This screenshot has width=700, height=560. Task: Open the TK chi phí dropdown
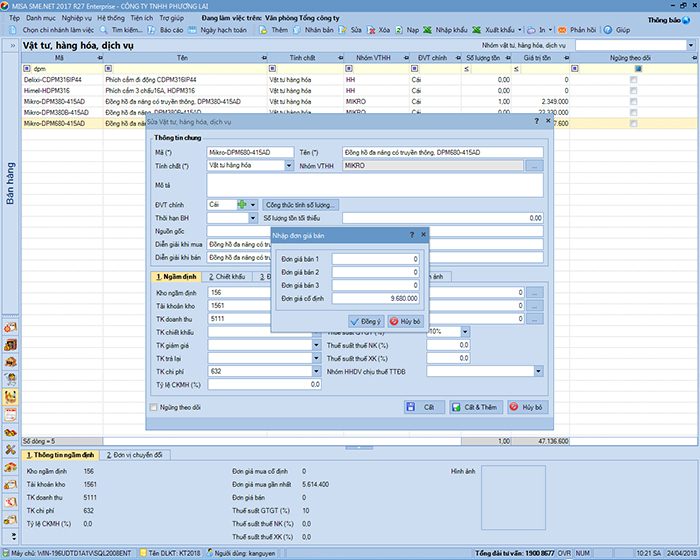pos(316,371)
